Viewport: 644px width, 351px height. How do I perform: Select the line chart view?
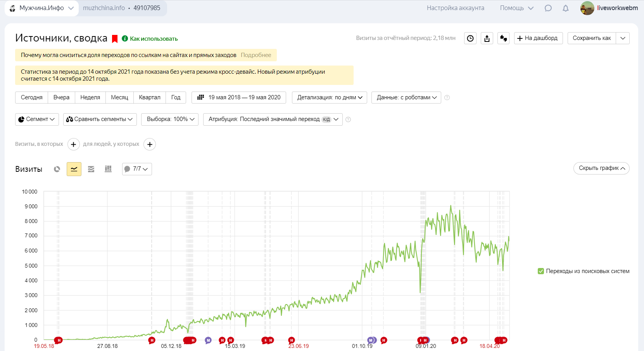[x=74, y=169]
